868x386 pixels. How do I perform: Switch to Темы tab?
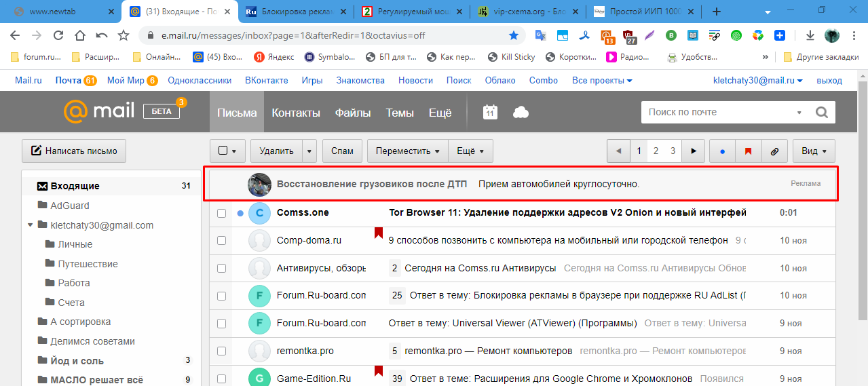pos(400,113)
